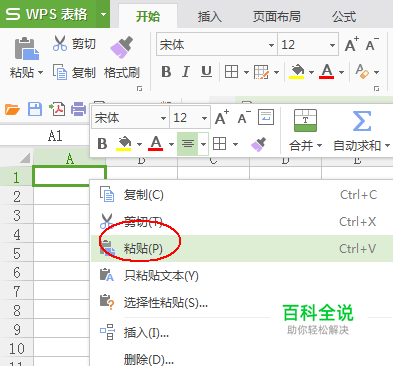The image size is (393, 366).
Task: Click mini toolbar center alignment icon
Action: click(188, 144)
